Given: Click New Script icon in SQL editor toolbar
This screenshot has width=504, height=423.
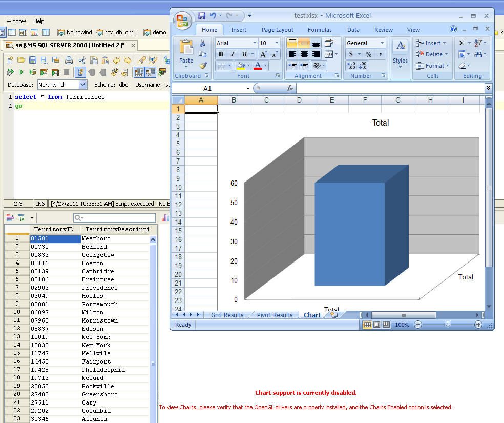Looking at the screenshot, I should 10,60.
